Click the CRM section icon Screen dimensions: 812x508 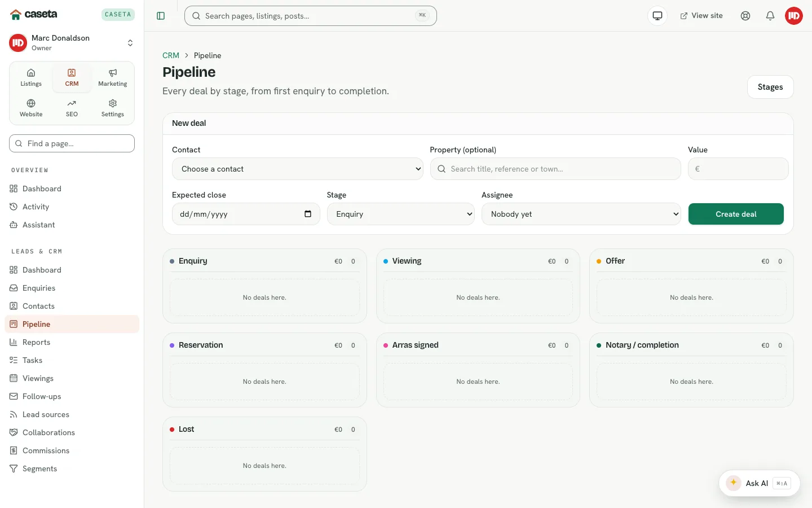72,73
